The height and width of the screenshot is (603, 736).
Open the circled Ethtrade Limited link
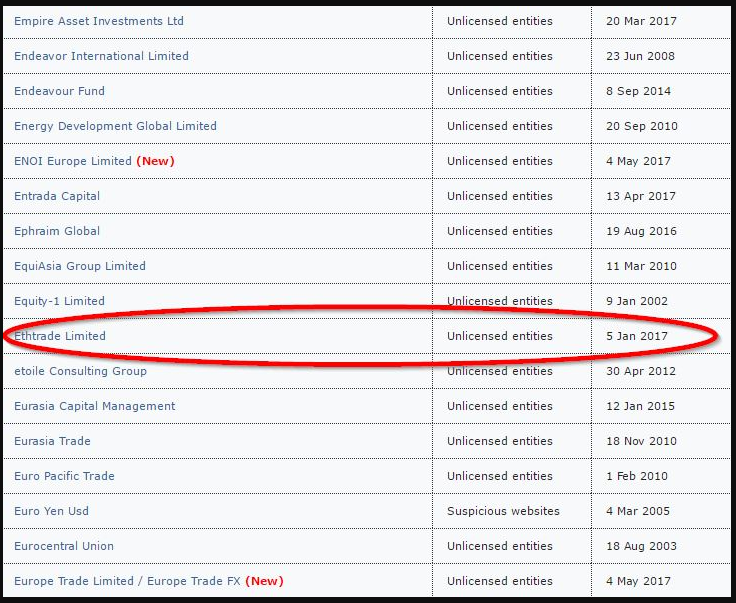pyautogui.click(x=60, y=336)
